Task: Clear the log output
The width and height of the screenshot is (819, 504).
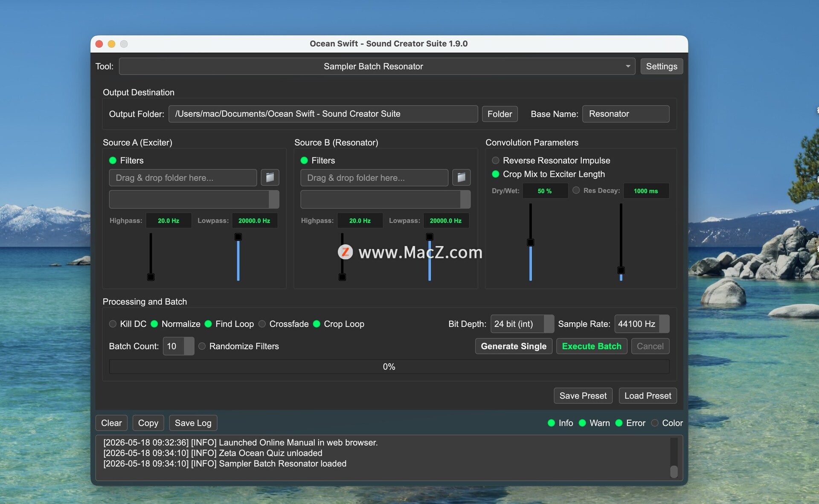Action: coord(111,423)
